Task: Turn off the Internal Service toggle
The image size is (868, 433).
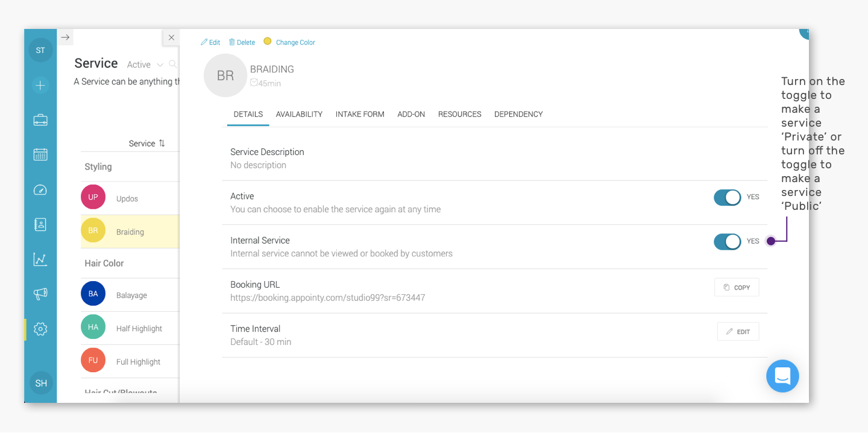Action: point(728,242)
